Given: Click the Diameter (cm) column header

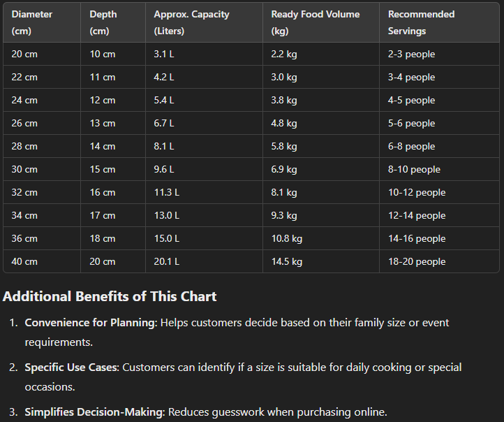Looking at the screenshot, I should click(x=42, y=22).
